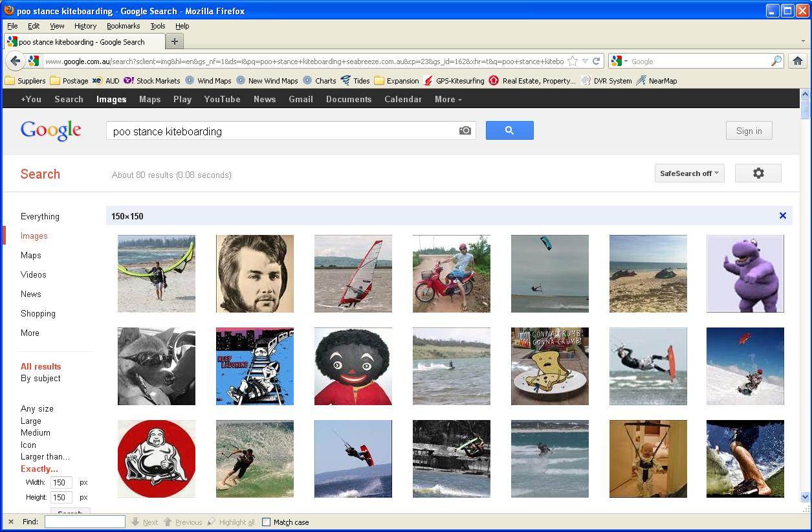
Task: Open the More dropdown in Google bar
Action: [x=448, y=99]
